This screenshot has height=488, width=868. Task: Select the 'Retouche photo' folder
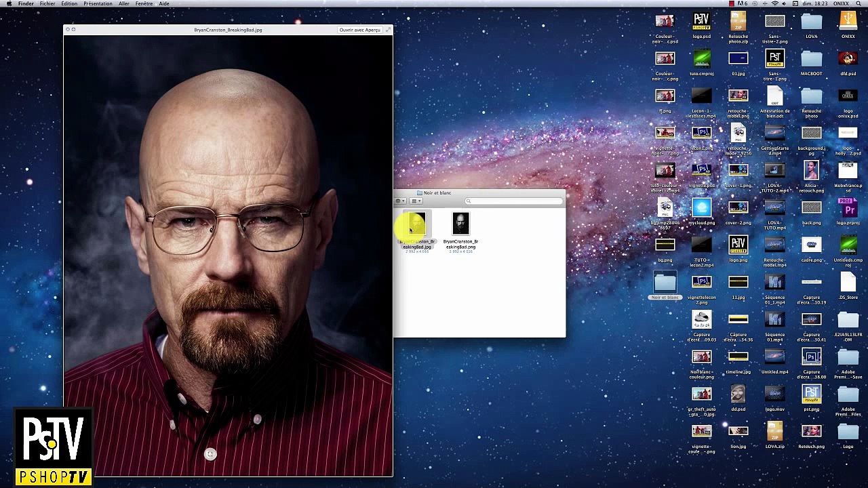pos(811,96)
